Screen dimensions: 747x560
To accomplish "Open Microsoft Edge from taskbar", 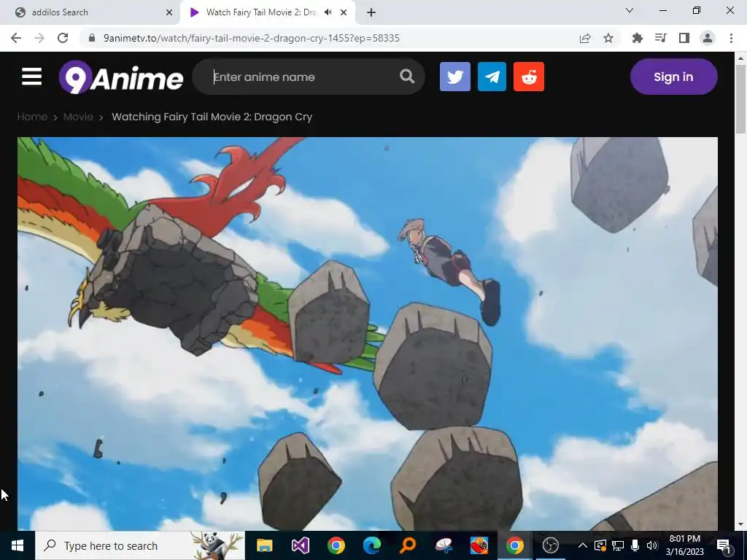I will coord(371,545).
